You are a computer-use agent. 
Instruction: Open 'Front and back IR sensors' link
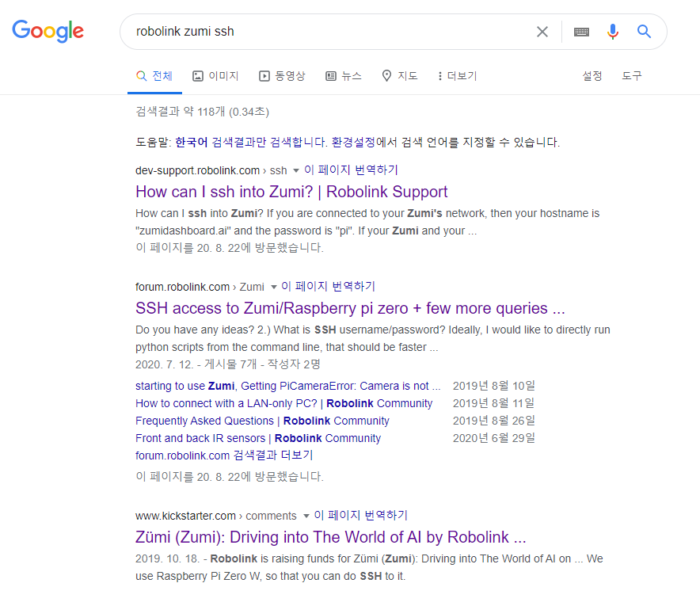pyautogui.click(x=258, y=438)
